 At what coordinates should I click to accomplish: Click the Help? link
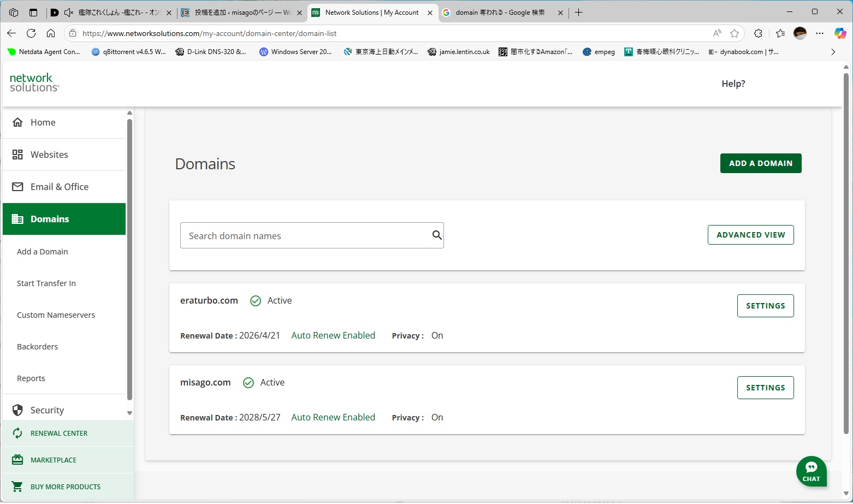(x=733, y=84)
